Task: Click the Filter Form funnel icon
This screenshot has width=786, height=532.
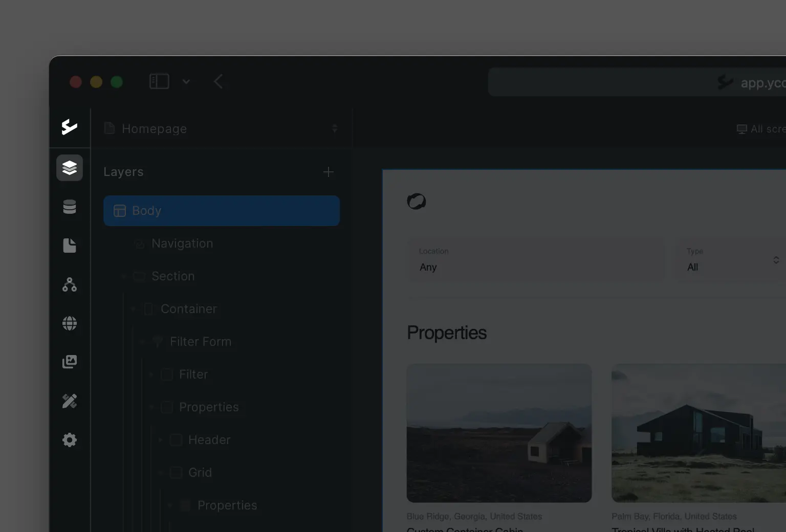Action: pos(158,342)
